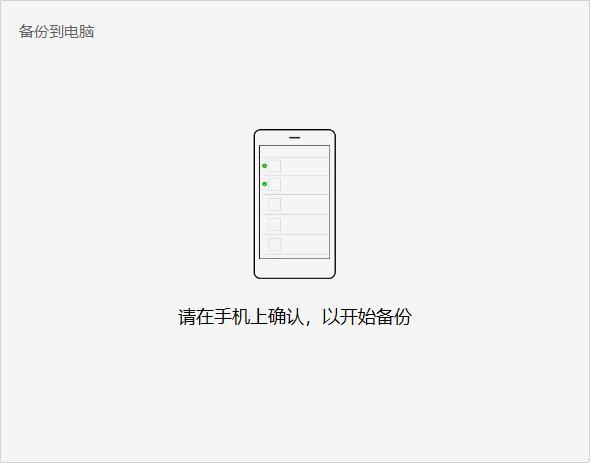Click the first green checkmark in phone illustration

coord(265,166)
